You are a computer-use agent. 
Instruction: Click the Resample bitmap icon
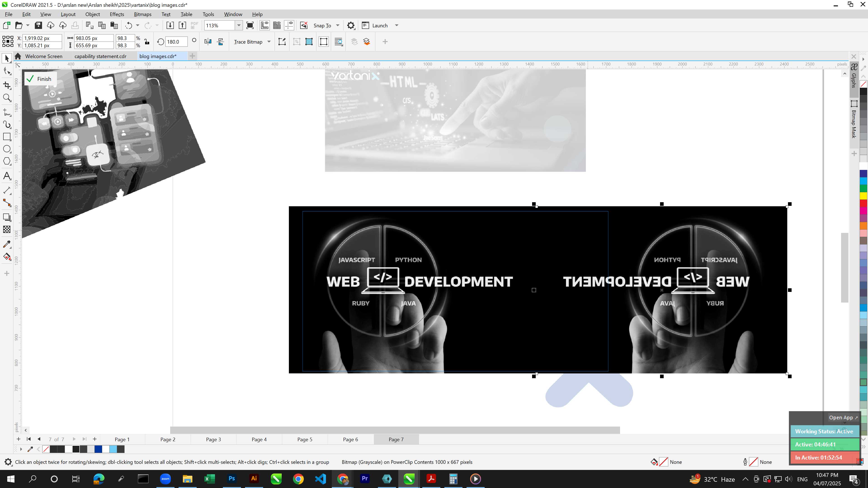click(x=309, y=42)
